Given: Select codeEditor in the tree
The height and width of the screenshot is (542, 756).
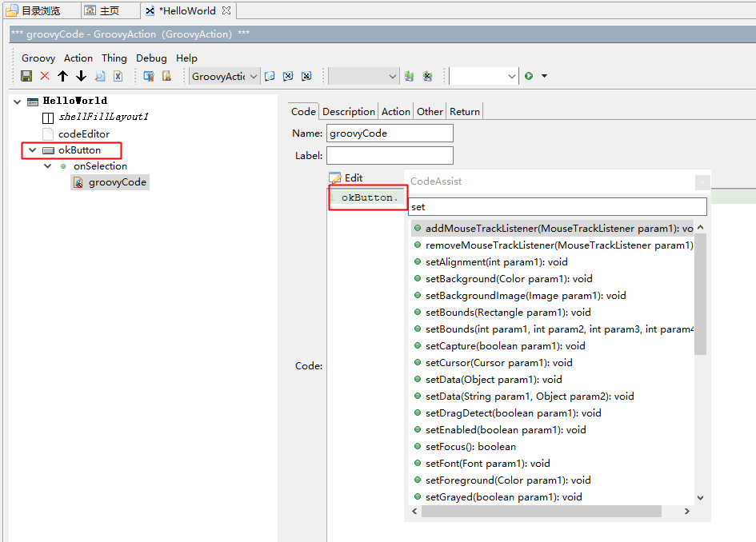Looking at the screenshot, I should coord(84,134).
